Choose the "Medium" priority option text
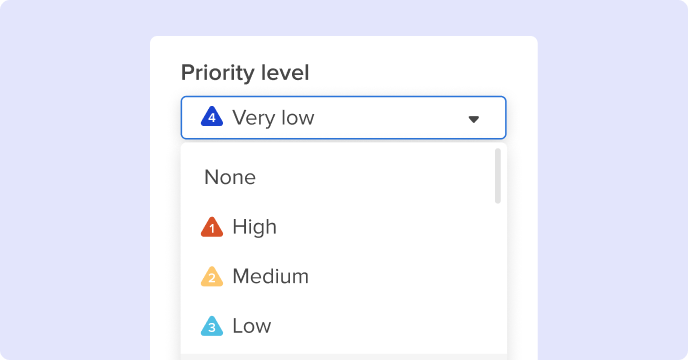This screenshot has height=360, width=688. (x=271, y=277)
